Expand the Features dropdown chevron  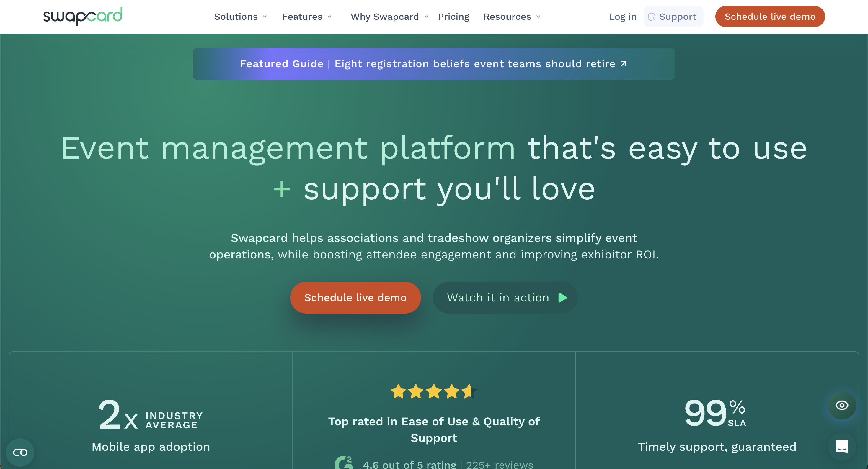click(x=329, y=17)
